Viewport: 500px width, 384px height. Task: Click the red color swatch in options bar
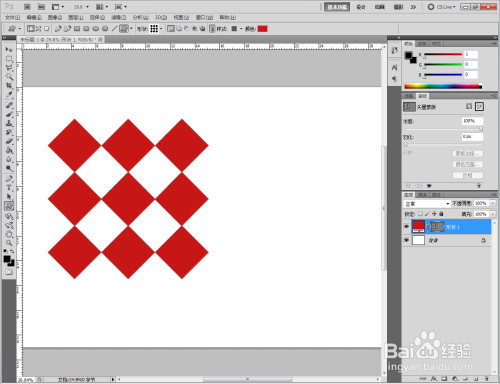click(262, 29)
